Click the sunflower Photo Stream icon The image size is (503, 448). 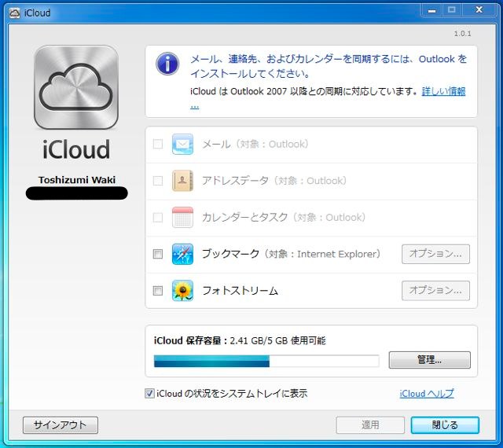click(182, 291)
